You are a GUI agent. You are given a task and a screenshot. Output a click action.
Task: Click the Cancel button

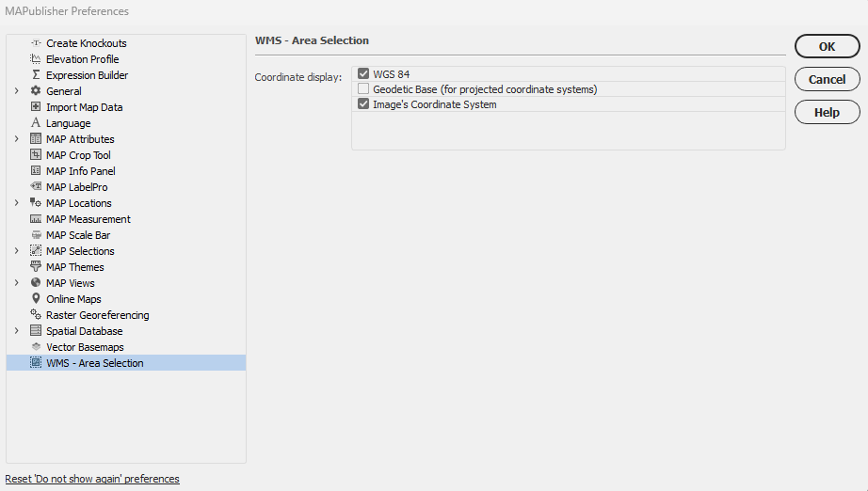pos(827,79)
